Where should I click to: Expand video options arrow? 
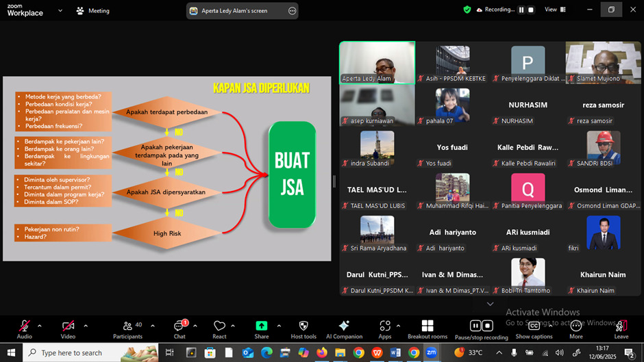[x=86, y=326]
